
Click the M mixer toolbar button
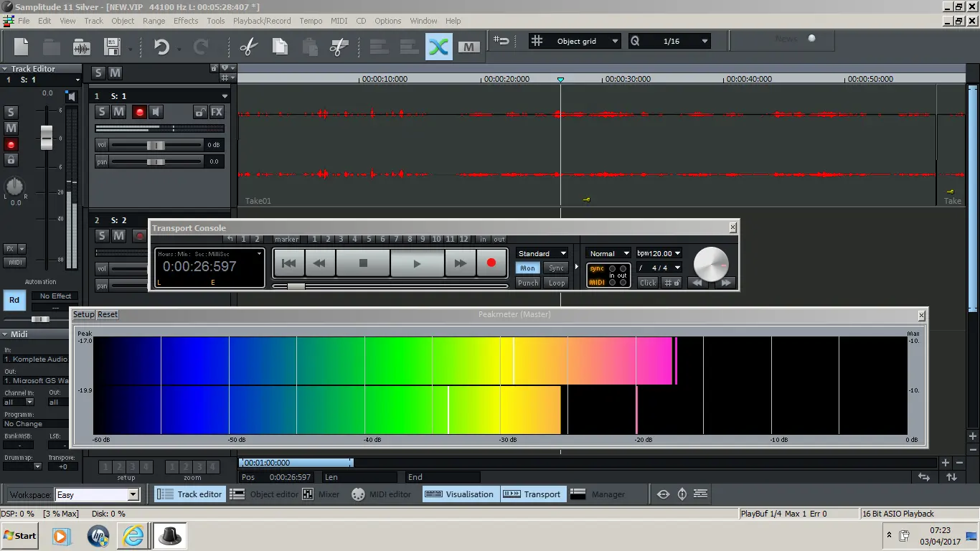[x=468, y=47]
